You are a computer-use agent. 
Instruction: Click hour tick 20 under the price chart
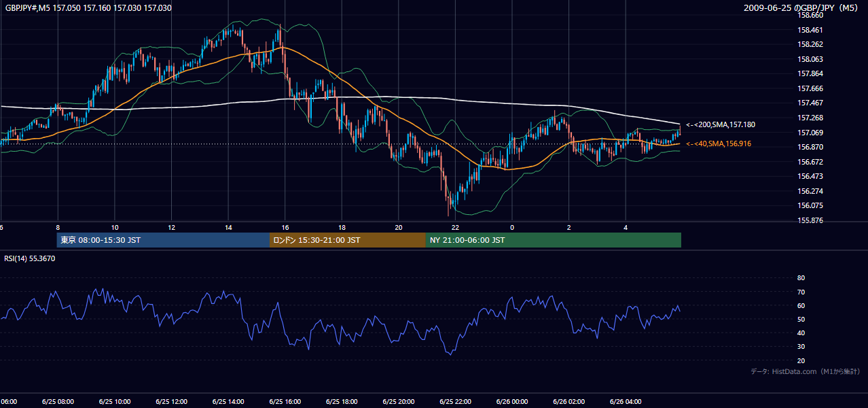pos(399,228)
